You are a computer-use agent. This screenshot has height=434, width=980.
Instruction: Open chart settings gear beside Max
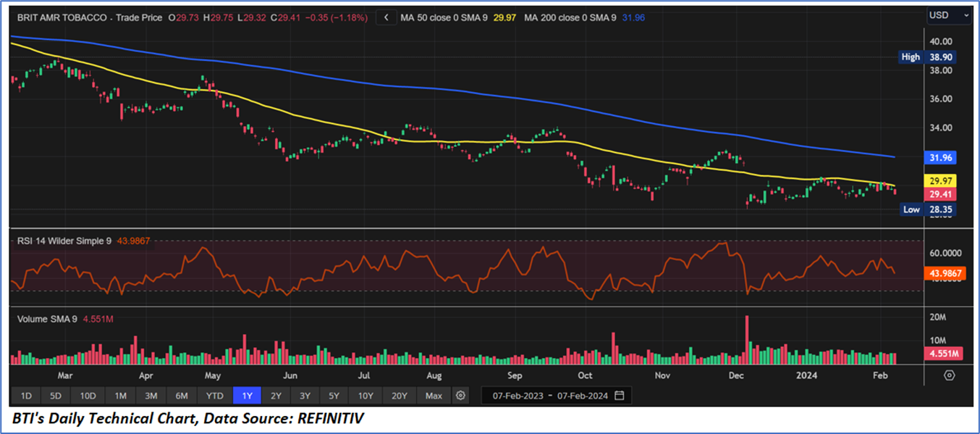click(461, 396)
